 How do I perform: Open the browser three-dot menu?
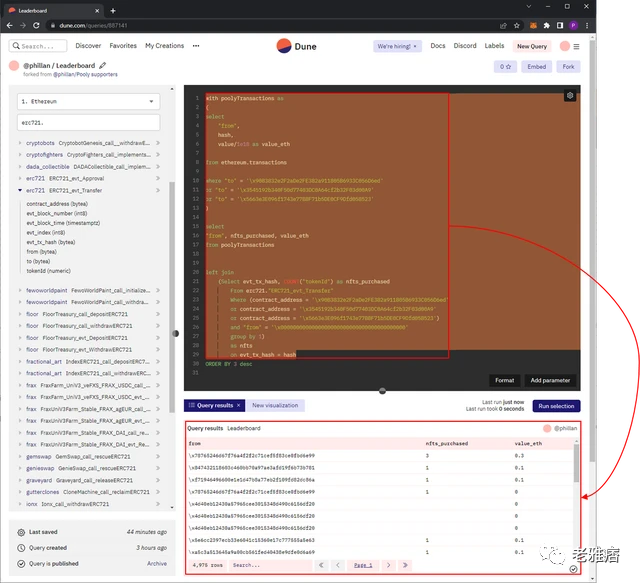click(x=587, y=25)
